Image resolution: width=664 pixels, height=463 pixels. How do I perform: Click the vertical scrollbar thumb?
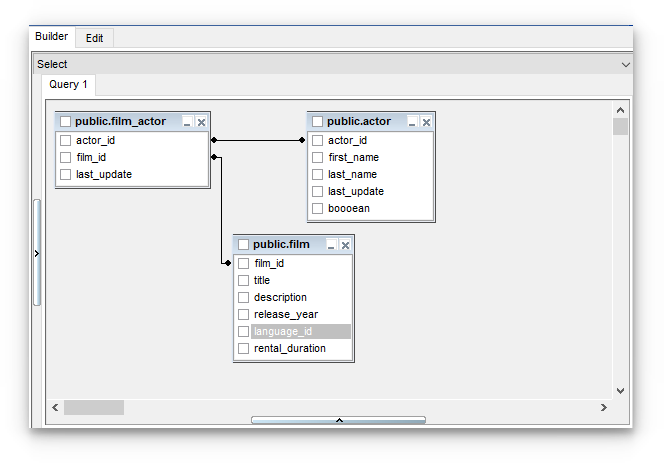620,126
